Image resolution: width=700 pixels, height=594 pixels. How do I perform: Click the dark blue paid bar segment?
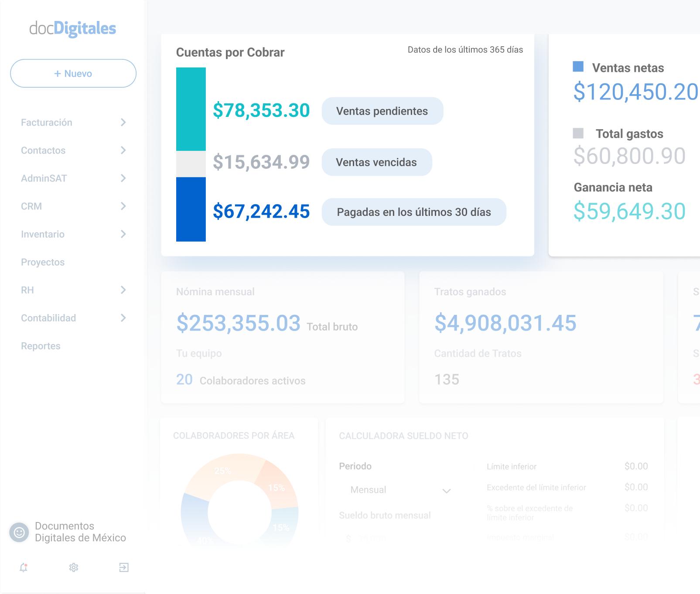(191, 209)
